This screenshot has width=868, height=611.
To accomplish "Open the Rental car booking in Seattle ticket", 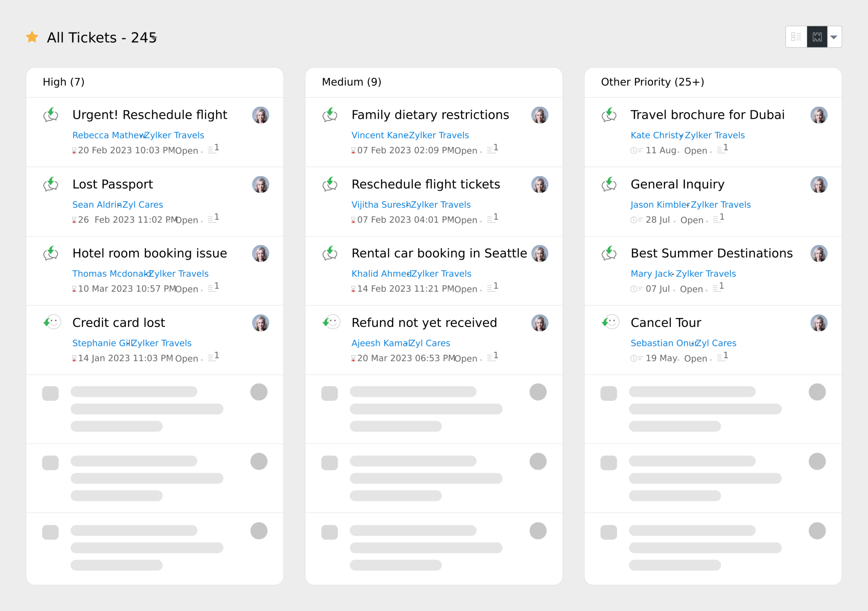I will [439, 253].
